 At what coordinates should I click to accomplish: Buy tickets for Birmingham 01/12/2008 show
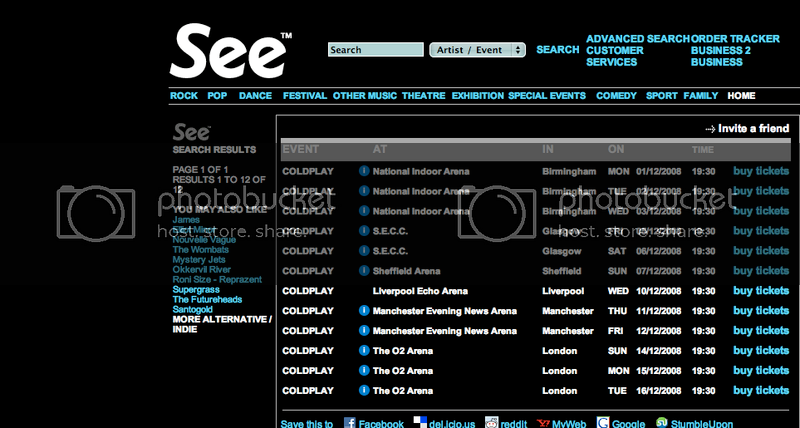761,171
